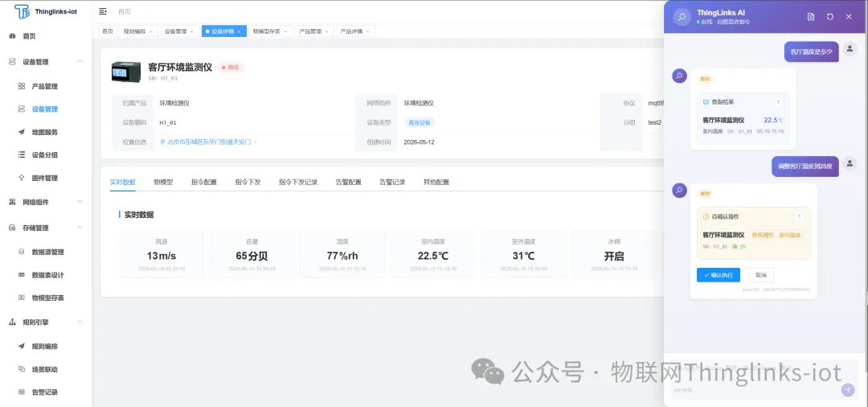868x407 pixels.
Task: Click the ThingLinks AI avatar icon in header
Action: 682,17
